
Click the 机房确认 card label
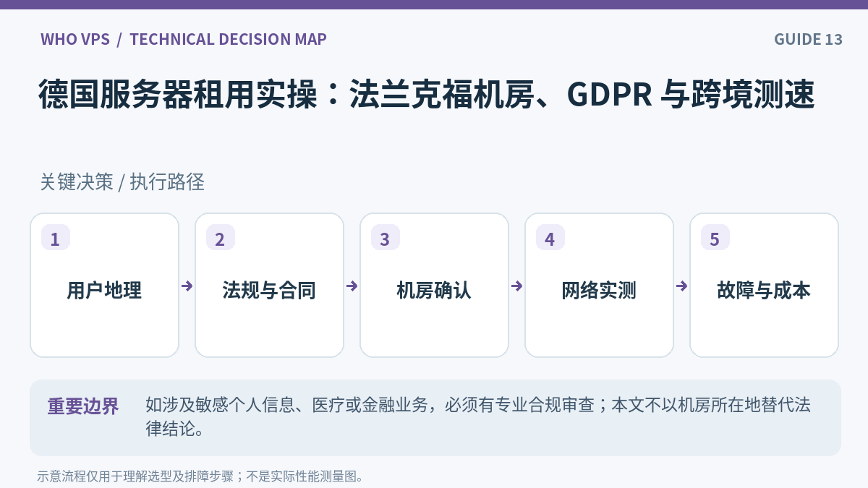[x=434, y=291]
